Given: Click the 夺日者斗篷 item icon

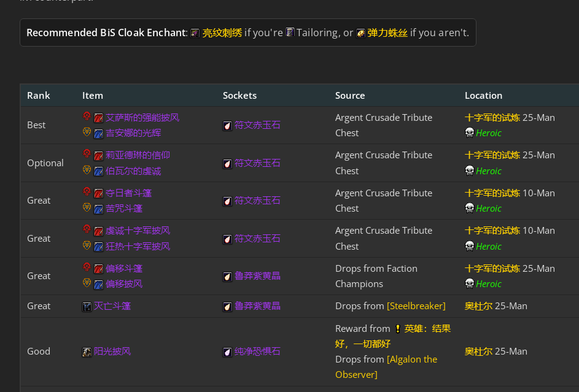Looking at the screenshot, I should point(99,194).
